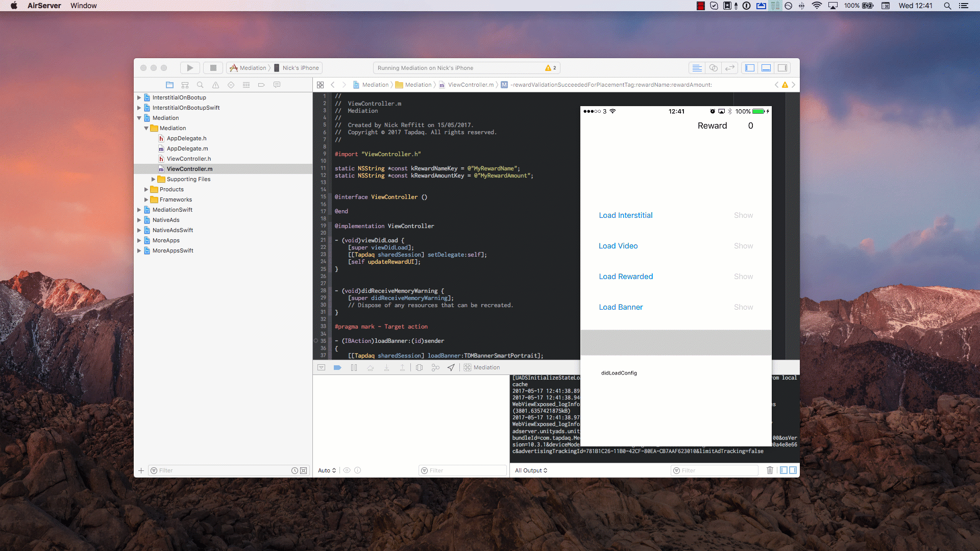
Task: Toggle the Debug area visibility button
Action: coord(766,68)
